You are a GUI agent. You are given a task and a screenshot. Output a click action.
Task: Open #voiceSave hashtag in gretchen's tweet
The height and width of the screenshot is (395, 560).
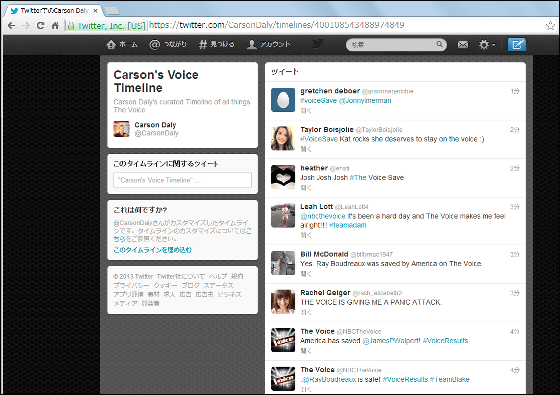point(319,101)
